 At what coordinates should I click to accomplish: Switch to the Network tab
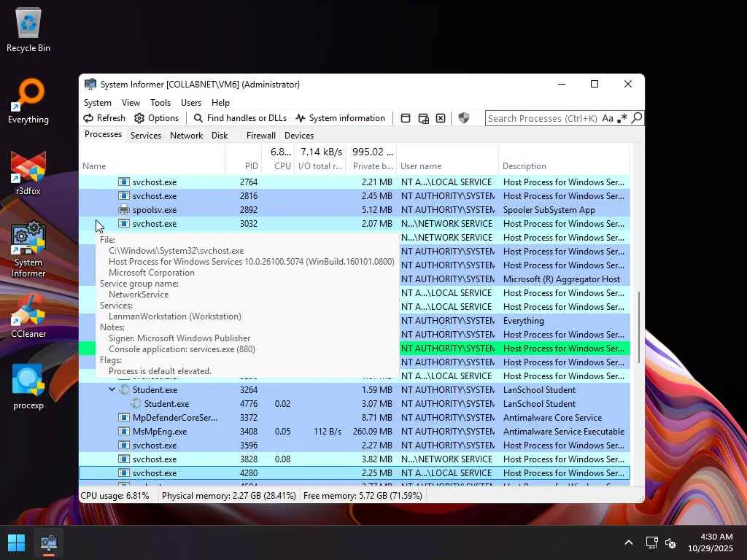(186, 135)
